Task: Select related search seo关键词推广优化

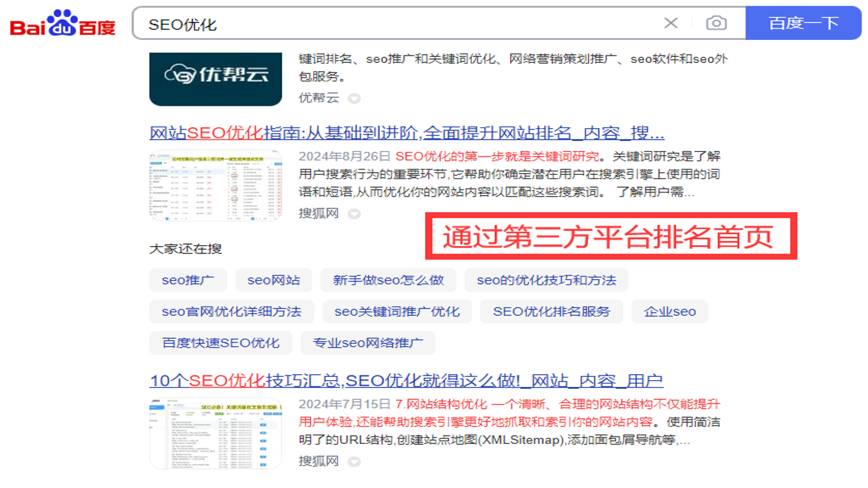Action: pos(397,312)
